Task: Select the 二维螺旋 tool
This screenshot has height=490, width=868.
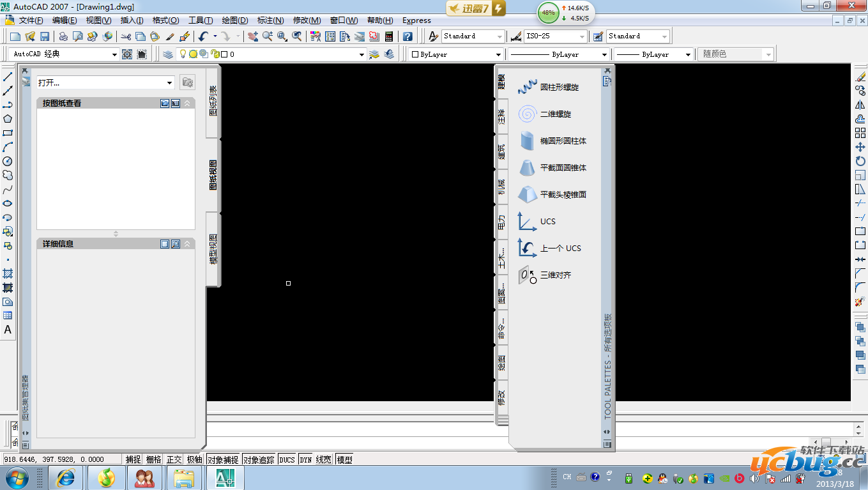Action: pyautogui.click(x=556, y=114)
